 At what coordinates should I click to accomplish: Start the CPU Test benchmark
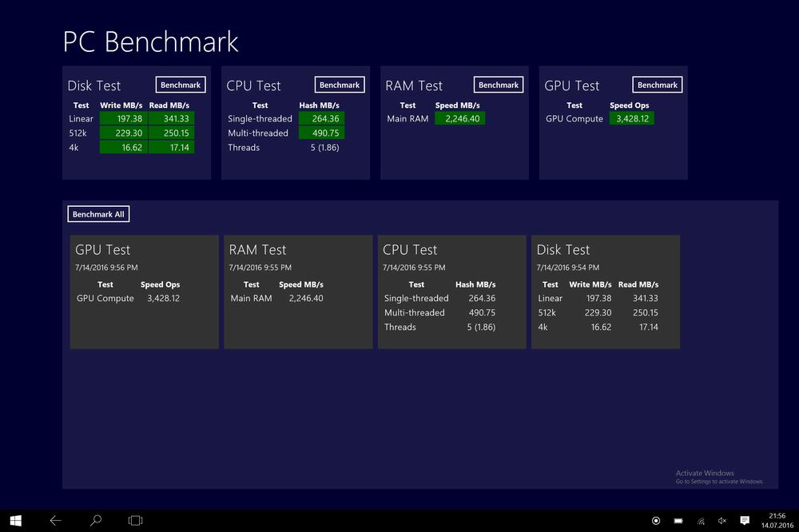click(x=340, y=85)
